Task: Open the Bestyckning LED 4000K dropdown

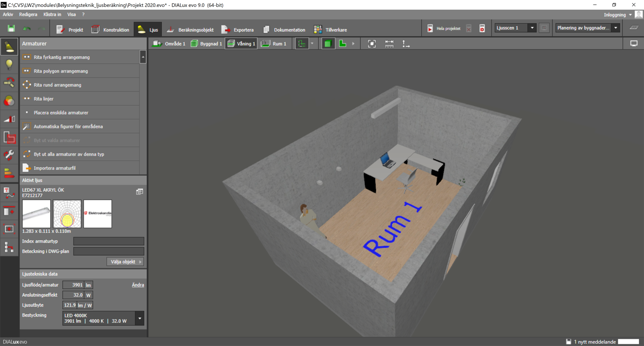Action: coord(140,318)
